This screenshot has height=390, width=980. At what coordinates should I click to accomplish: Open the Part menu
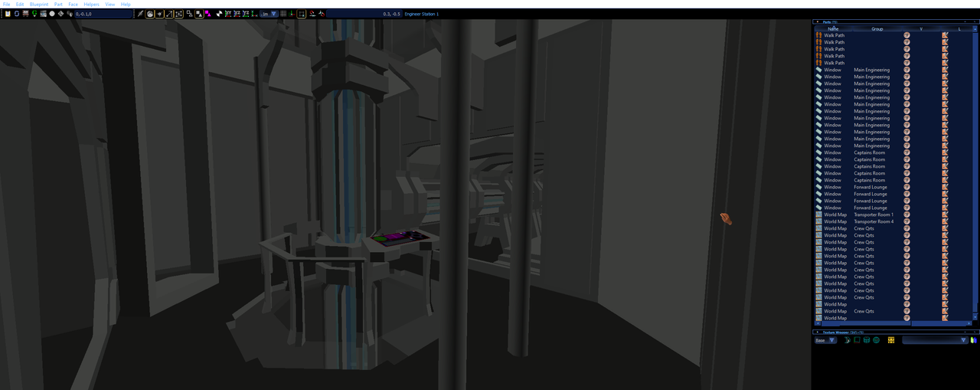pyautogui.click(x=59, y=4)
